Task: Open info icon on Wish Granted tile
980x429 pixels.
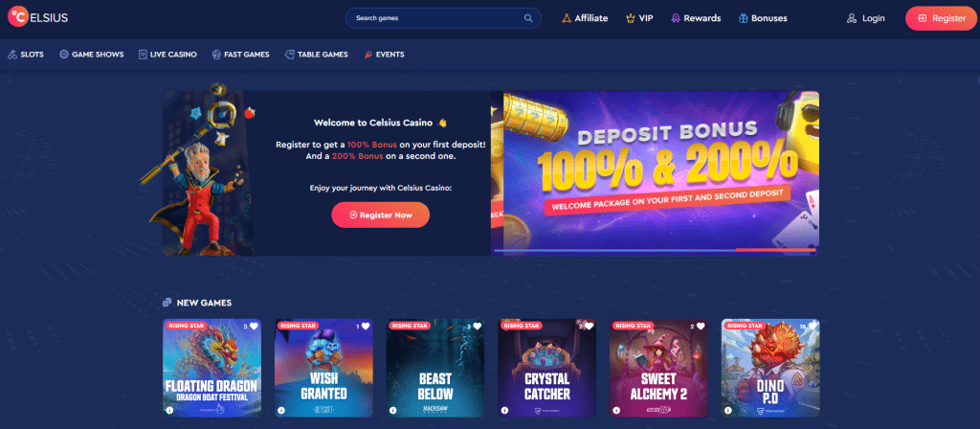Action: (x=281, y=410)
